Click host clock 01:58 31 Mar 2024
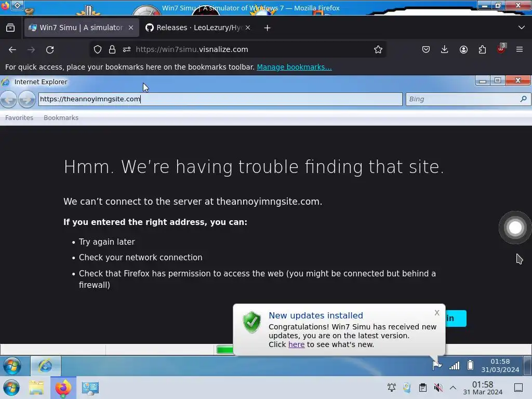 coord(483,388)
